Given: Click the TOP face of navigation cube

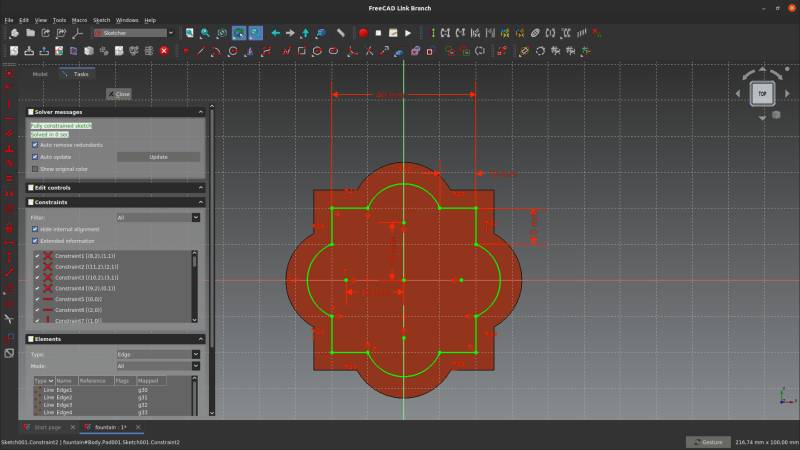Looking at the screenshot, I should [762, 94].
